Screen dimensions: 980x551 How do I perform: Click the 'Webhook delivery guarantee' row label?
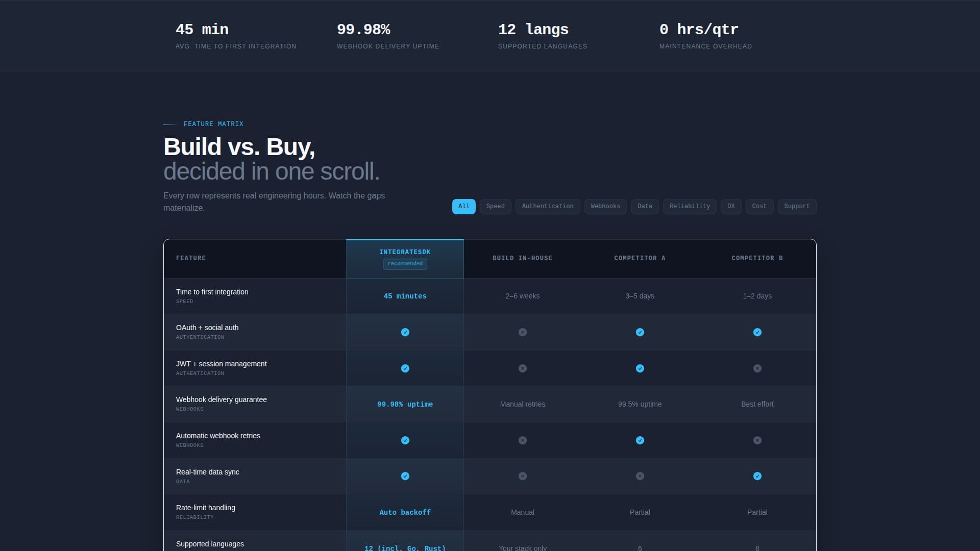click(221, 399)
